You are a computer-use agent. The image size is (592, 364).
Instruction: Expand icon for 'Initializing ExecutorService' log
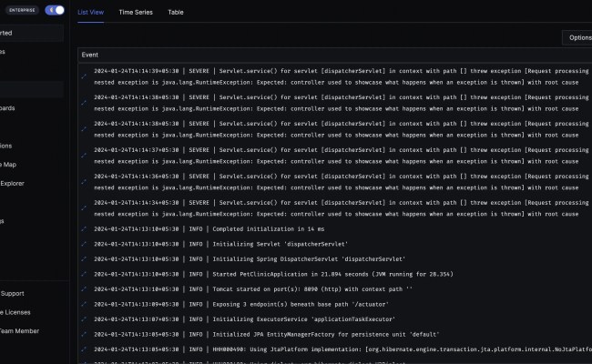84,319
